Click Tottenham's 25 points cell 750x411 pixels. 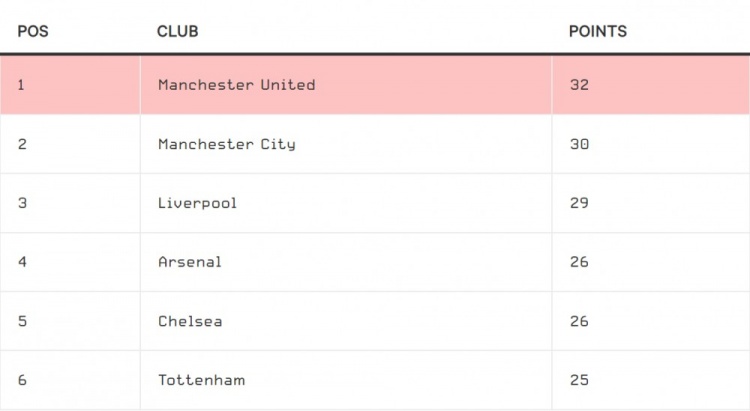coord(651,380)
